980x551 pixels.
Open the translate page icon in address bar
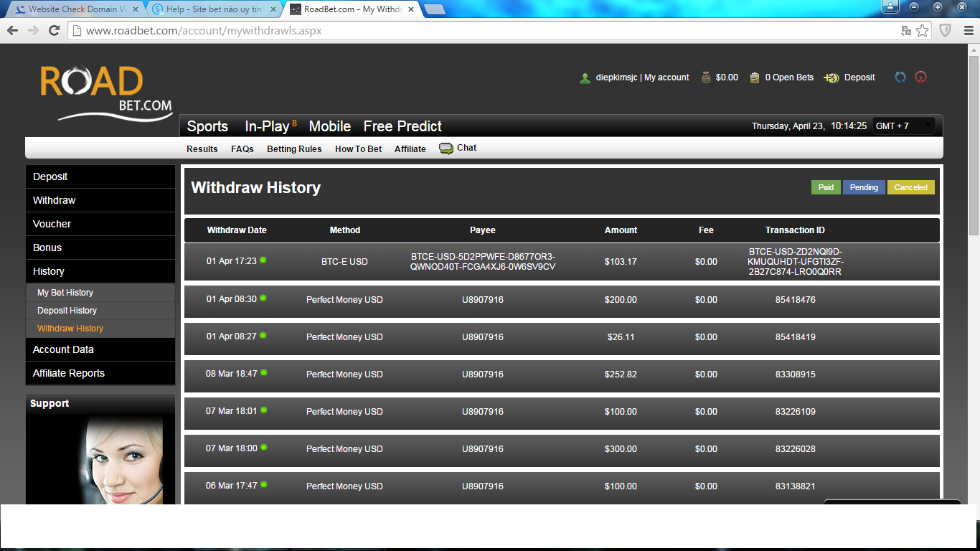tap(906, 31)
